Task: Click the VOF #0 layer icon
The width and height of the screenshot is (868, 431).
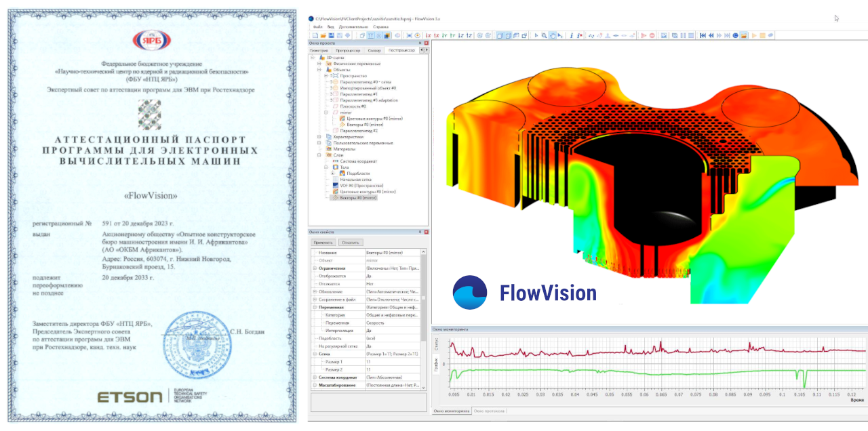Action: click(335, 186)
